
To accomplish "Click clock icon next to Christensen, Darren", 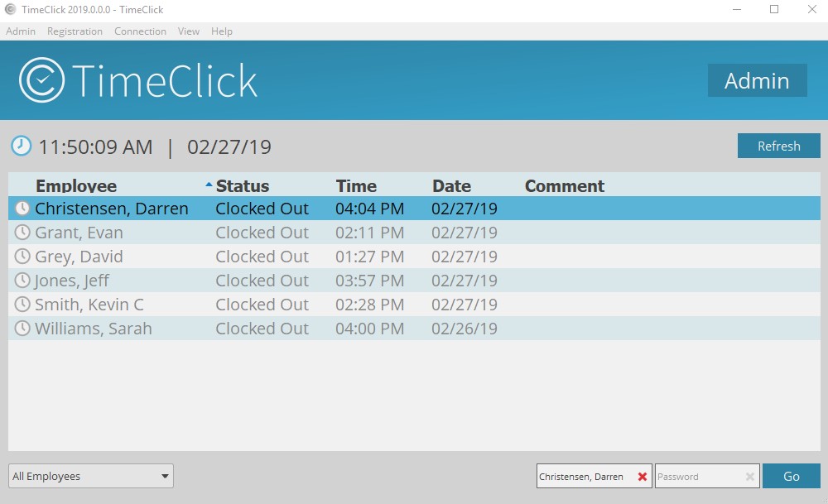I will [x=22, y=208].
